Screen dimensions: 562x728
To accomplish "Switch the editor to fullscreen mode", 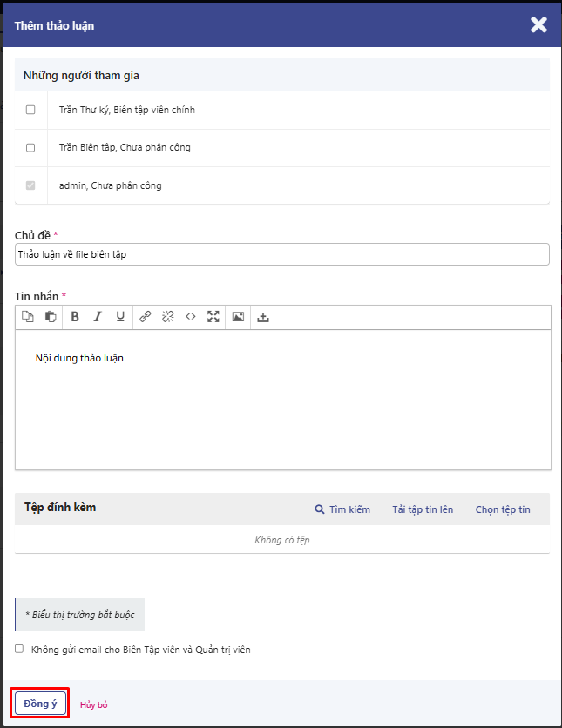I will [213, 317].
